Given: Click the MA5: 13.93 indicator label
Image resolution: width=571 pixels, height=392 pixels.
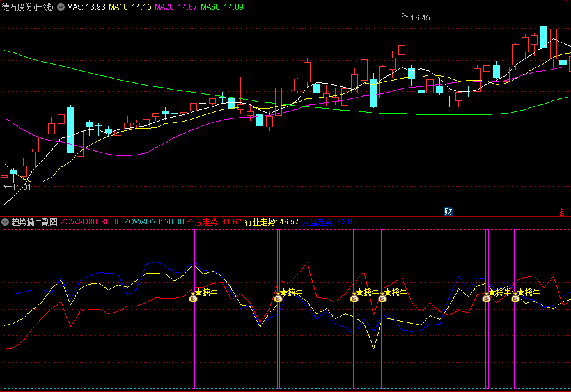Looking at the screenshot, I should pos(86,7).
